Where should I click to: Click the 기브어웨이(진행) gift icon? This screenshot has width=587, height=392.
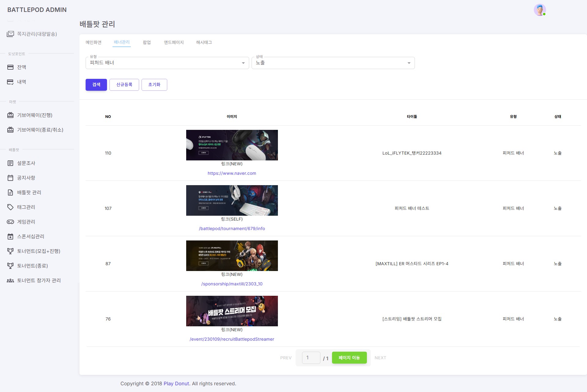coord(10,115)
